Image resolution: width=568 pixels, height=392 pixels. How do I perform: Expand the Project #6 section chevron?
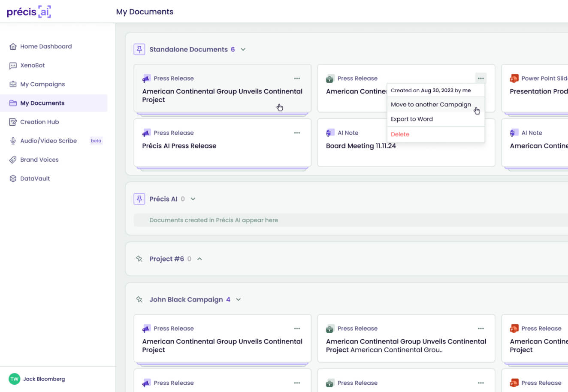[x=199, y=259]
